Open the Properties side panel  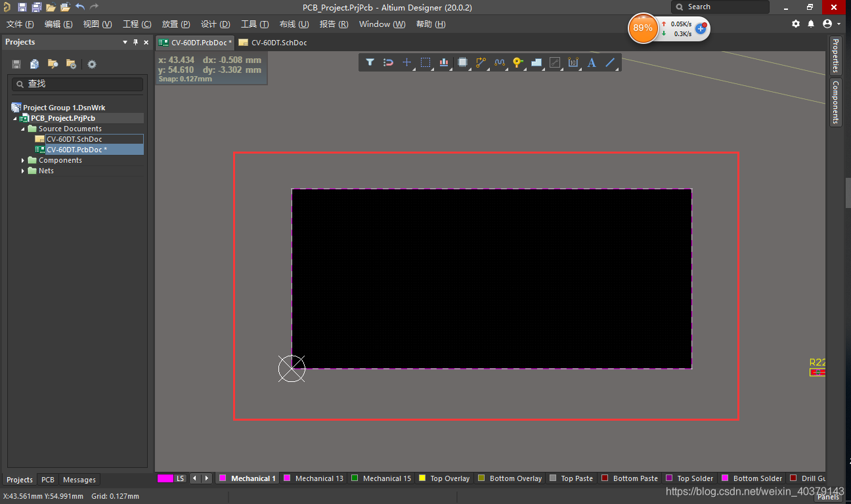[x=835, y=56]
